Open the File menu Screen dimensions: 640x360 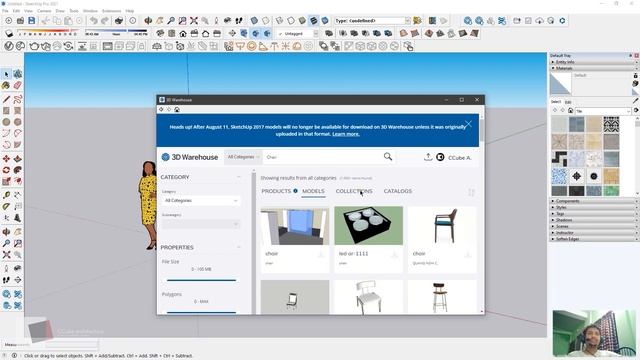(x=5, y=11)
